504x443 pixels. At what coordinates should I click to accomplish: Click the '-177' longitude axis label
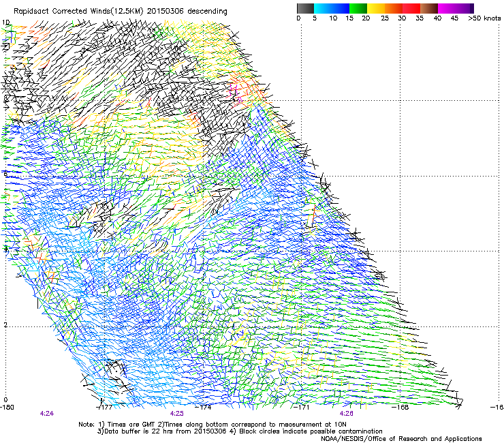(104, 408)
